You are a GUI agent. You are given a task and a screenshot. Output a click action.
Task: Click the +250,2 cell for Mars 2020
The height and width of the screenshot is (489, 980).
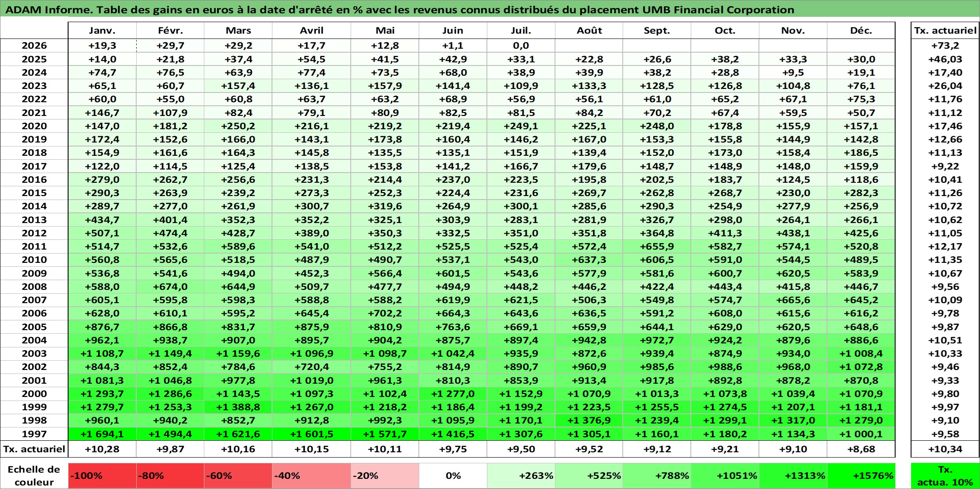[238, 126]
